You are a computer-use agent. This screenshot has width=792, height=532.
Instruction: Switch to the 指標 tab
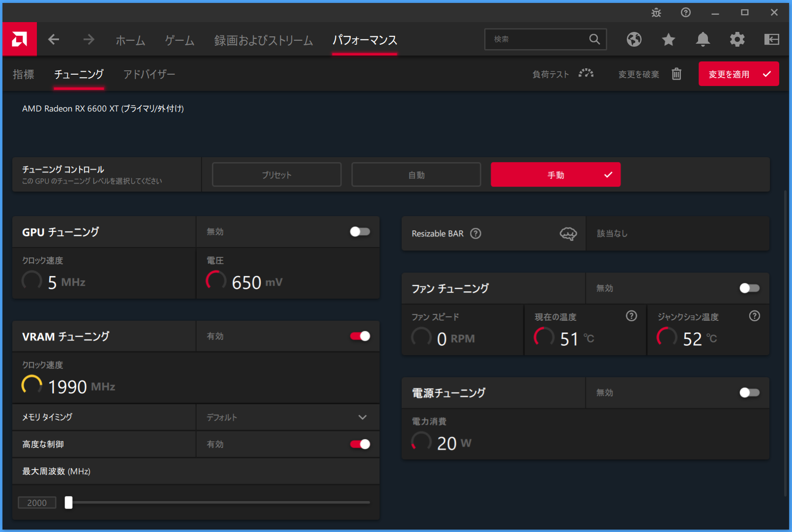[24, 74]
